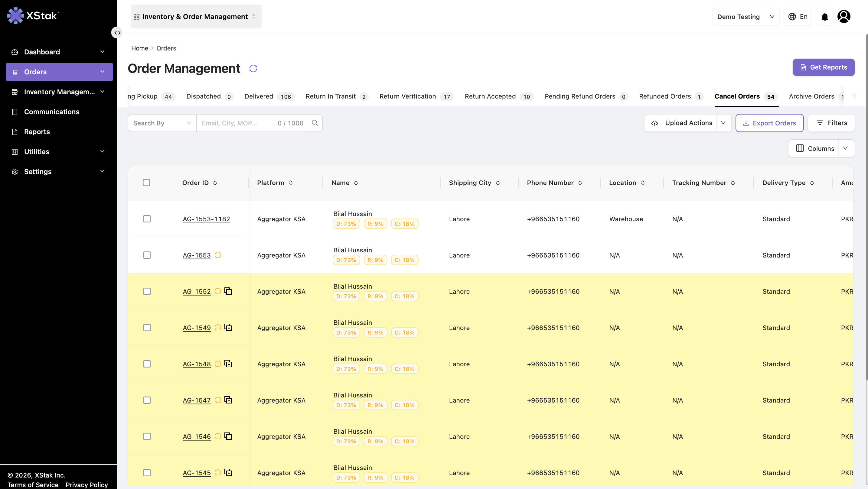Switch to the Return Verification tab
The width and height of the screenshot is (868, 489).
pos(416,96)
